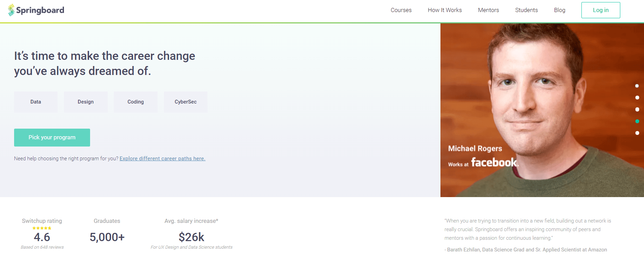Go to the Mentors page
The image size is (644, 270).
[x=488, y=10]
